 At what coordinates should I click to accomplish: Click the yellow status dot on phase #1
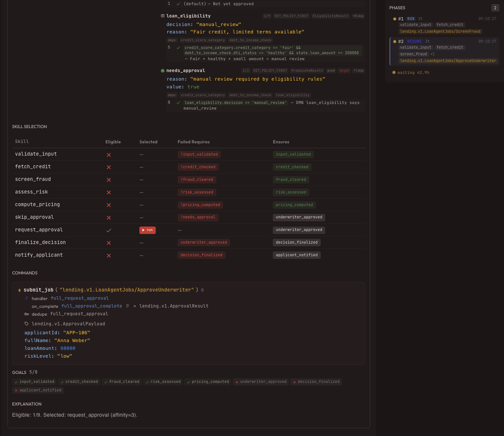394,19
